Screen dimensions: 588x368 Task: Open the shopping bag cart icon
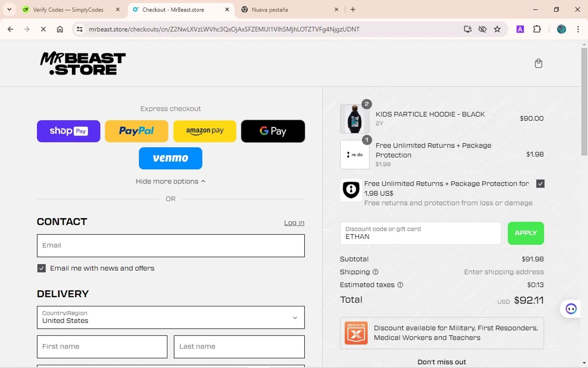[x=538, y=63]
